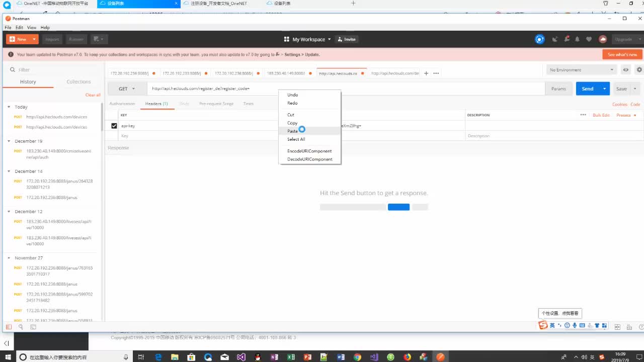
Task: Click See what's new button
Action: point(622,54)
